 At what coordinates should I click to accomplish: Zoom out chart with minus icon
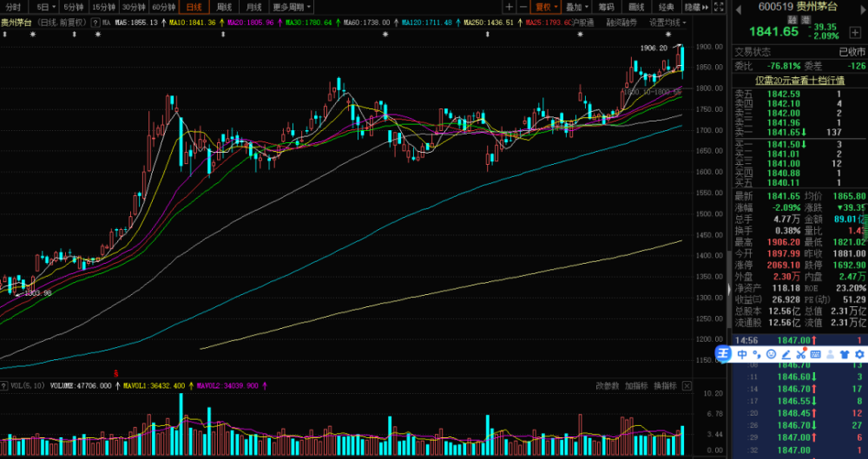pyautogui.click(x=523, y=7)
